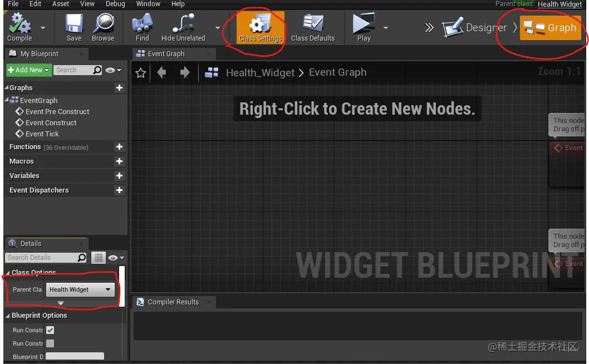Open the Help menu

(178, 4)
